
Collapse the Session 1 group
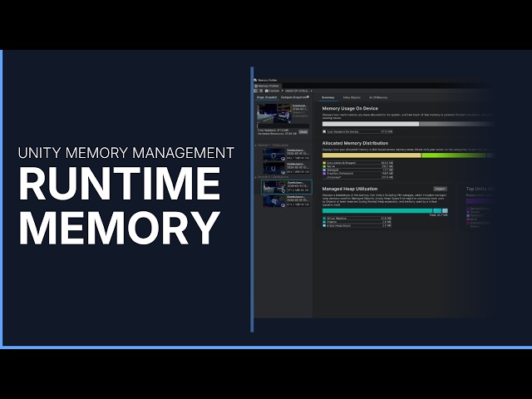pos(255,145)
